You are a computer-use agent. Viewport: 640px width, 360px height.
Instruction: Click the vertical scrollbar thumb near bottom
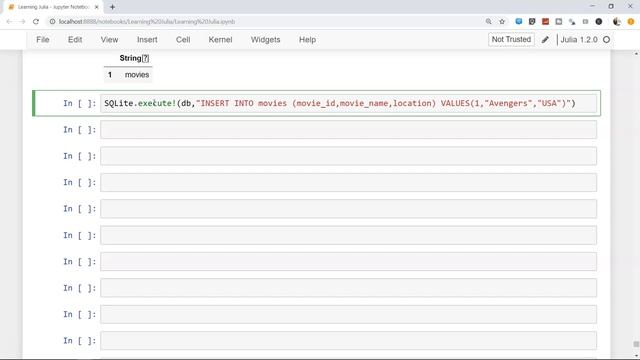636,344
